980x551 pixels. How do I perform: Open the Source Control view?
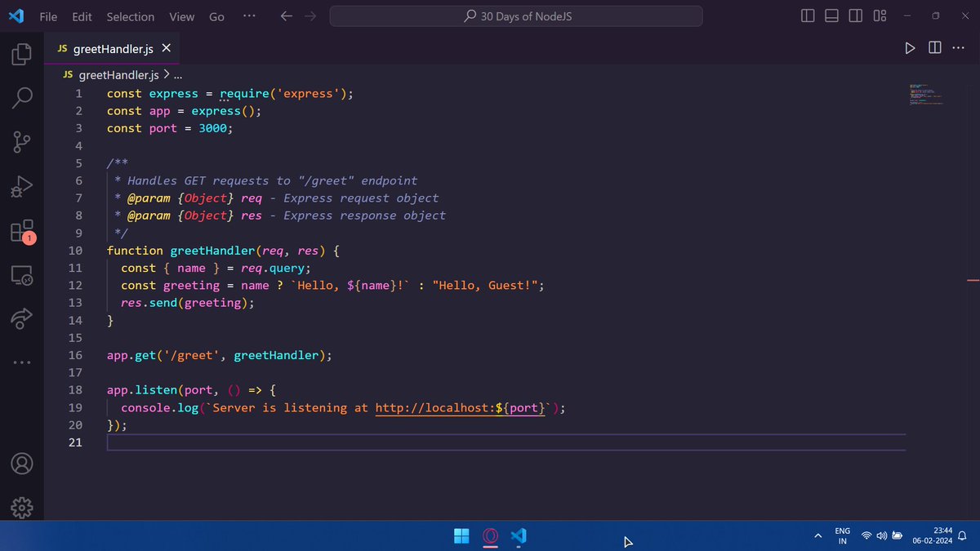coord(22,142)
